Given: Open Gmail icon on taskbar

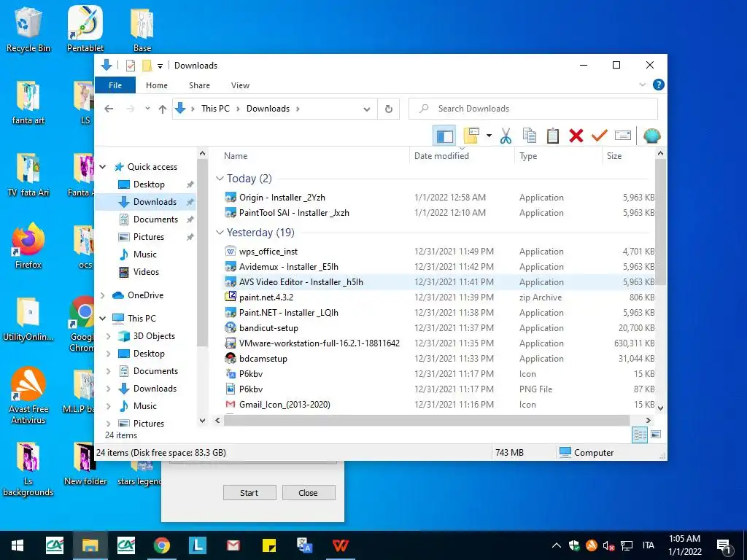Looking at the screenshot, I should pyautogui.click(x=233, y=545).
